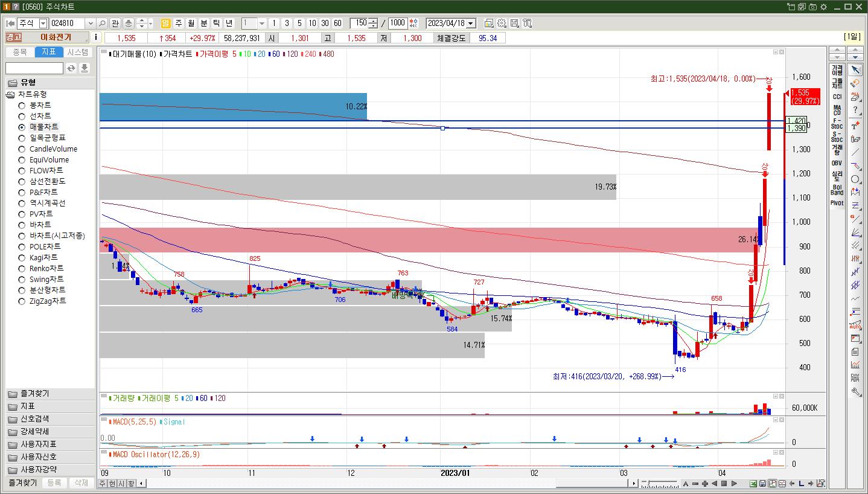Switch to the 지표 tab
868x494 pixels.
(49, 52)
